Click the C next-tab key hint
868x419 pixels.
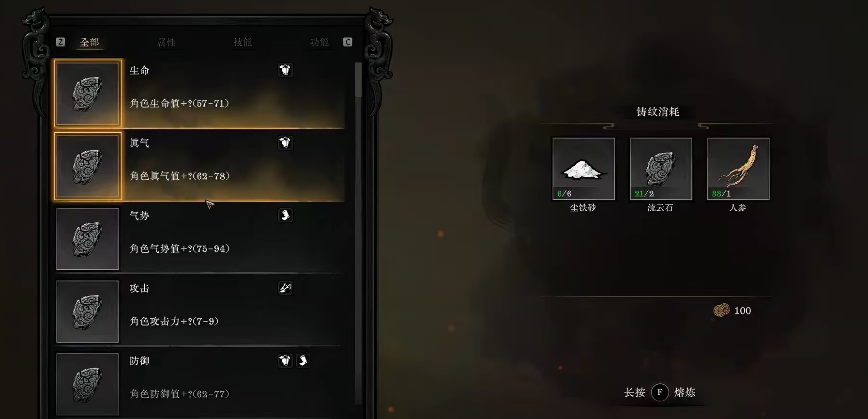348,42
